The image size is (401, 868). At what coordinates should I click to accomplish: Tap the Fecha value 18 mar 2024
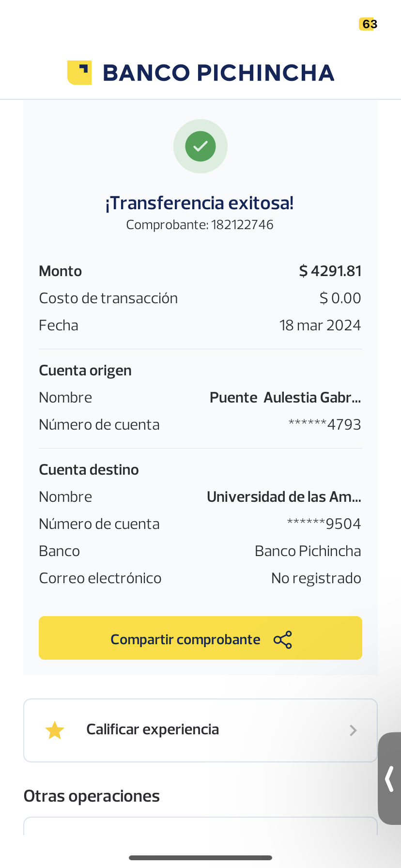point(320,325)
